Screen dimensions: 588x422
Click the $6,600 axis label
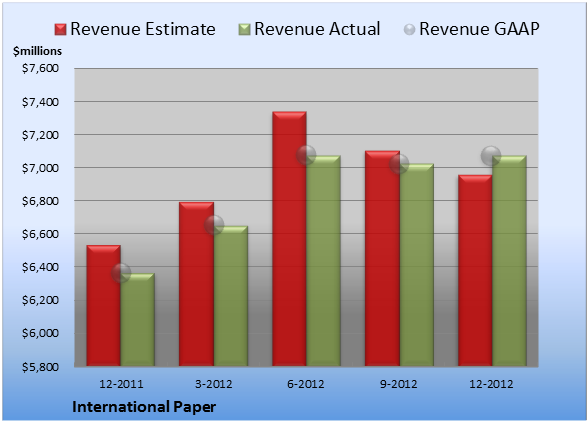40,234
